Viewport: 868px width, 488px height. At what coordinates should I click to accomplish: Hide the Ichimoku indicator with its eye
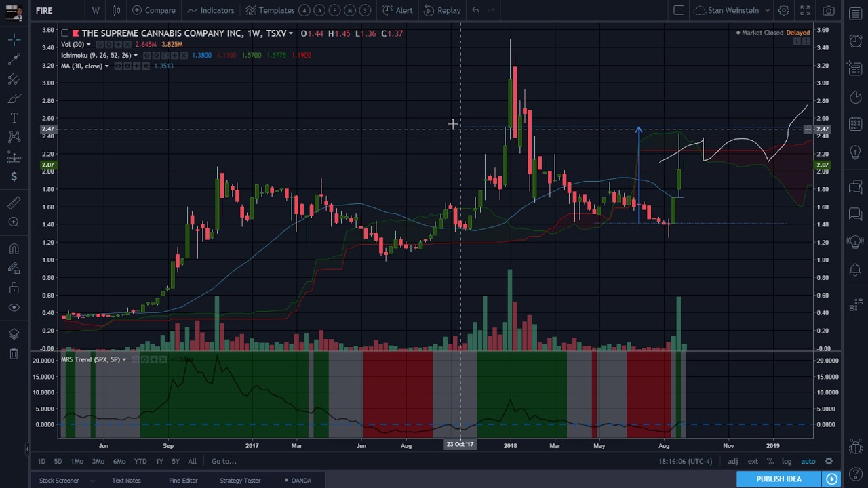tap(148, 55)
